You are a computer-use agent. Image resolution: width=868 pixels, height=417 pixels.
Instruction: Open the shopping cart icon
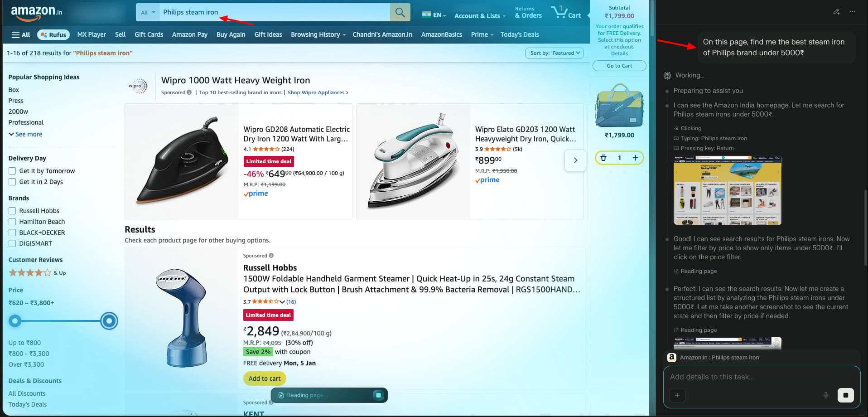coord(565,12)
